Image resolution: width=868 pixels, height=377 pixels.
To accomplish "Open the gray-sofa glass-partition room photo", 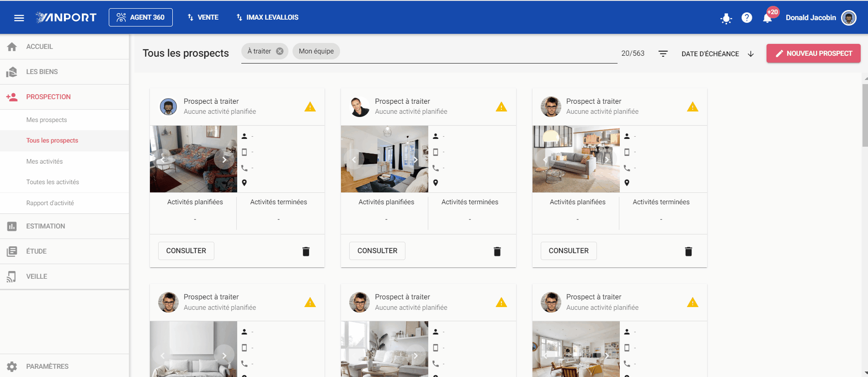I will [x=576, y=159].
